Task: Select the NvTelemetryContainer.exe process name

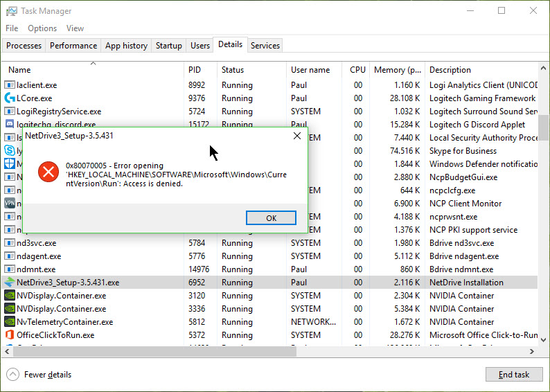Action: point(65,321)
